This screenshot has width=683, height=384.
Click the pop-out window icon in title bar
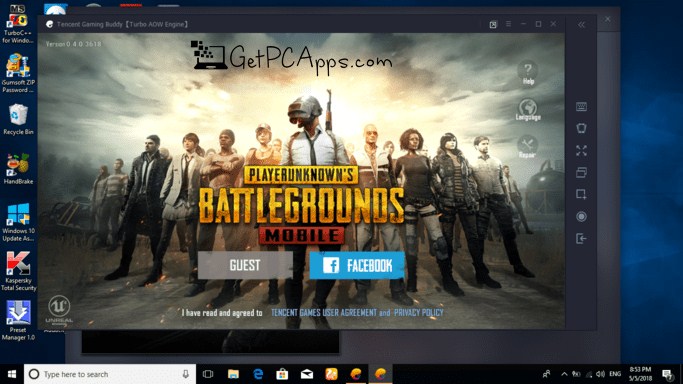click(493, 24)
